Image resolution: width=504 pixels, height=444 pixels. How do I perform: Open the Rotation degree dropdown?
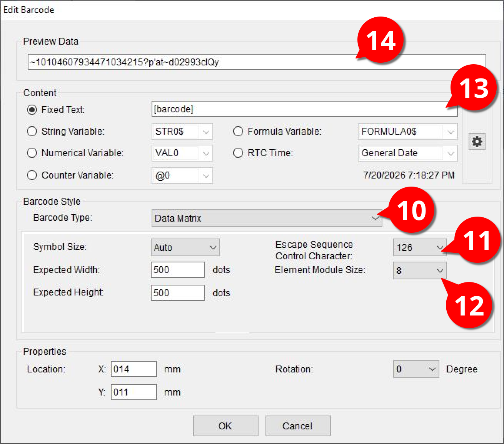(416, 369)
